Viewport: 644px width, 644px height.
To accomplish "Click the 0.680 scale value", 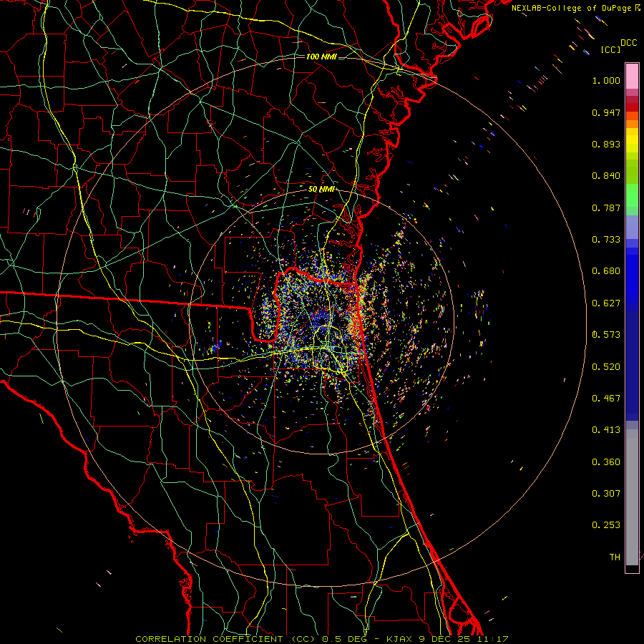I will click(x=606, y=271).
